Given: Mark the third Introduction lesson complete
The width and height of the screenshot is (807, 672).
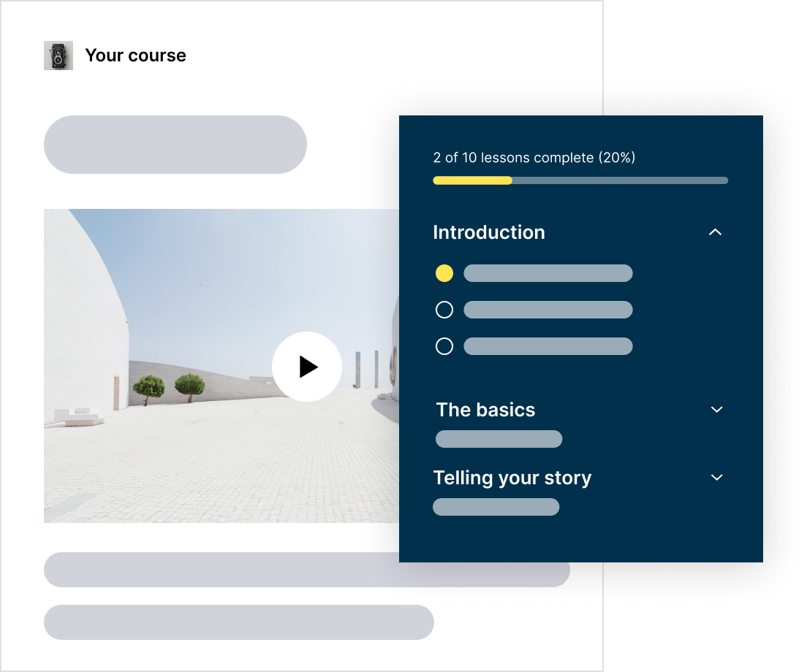Looking at the screenshot, I should (x=444, y=345).
